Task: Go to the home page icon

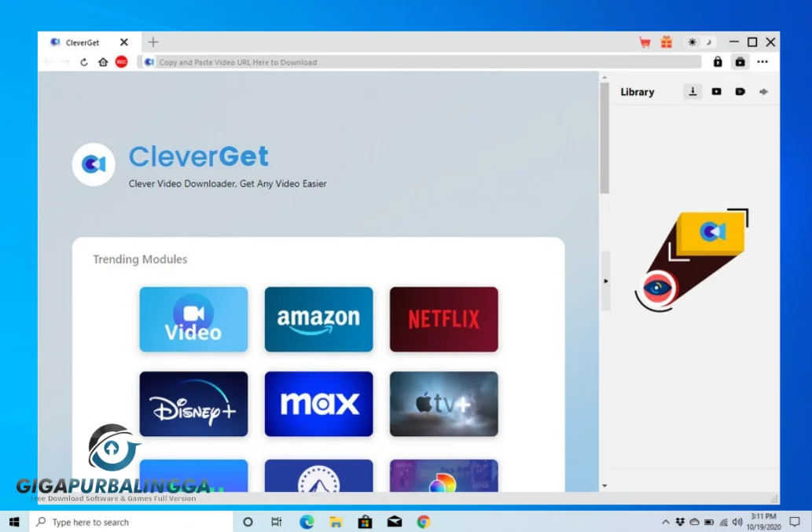Action: (x=103, y=62)
